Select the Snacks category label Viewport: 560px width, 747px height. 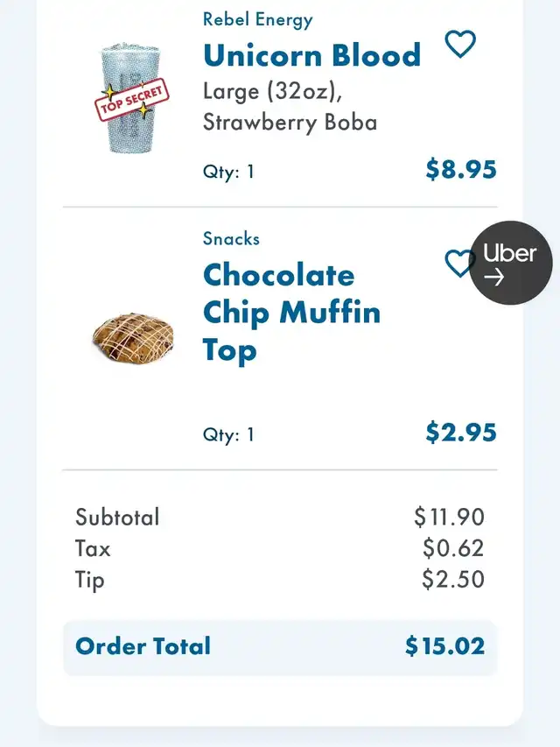[x=231, y=238]
